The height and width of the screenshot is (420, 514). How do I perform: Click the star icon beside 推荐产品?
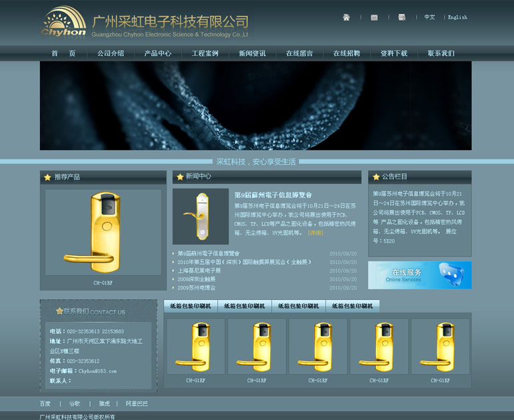click(x=47, y=177)
